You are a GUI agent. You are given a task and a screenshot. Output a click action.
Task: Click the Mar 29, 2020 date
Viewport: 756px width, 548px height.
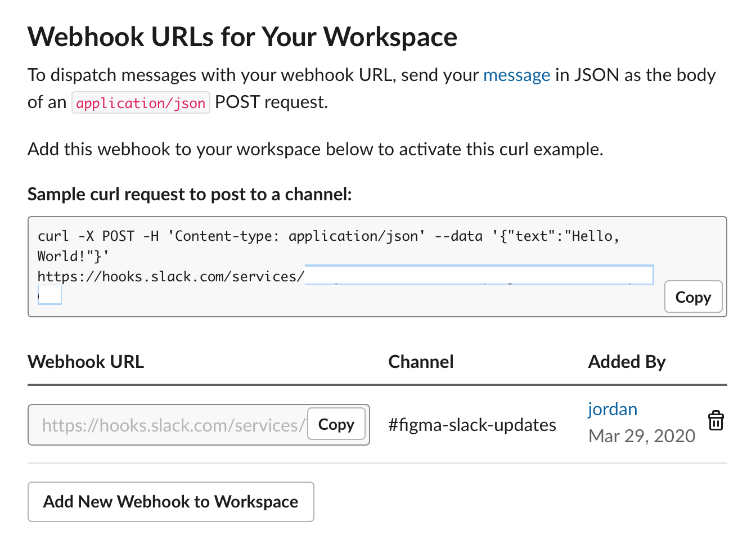point(642,436)
